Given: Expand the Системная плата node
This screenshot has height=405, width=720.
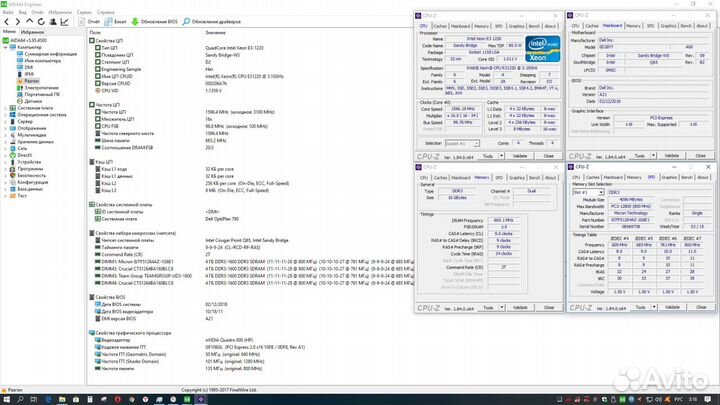Looking at the screenshot, I should pos(6,108).
